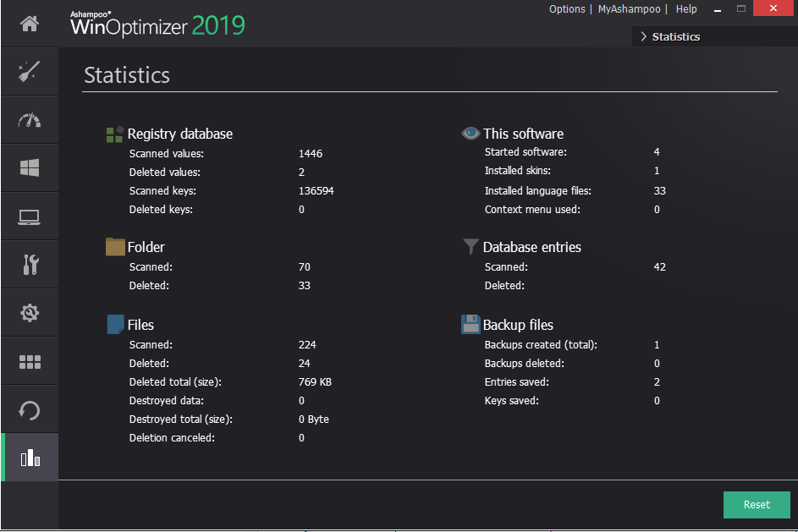The height and width of the screenshot is (532, 798).
Task: Click the This software heading
Action: [x=523, y=134]
